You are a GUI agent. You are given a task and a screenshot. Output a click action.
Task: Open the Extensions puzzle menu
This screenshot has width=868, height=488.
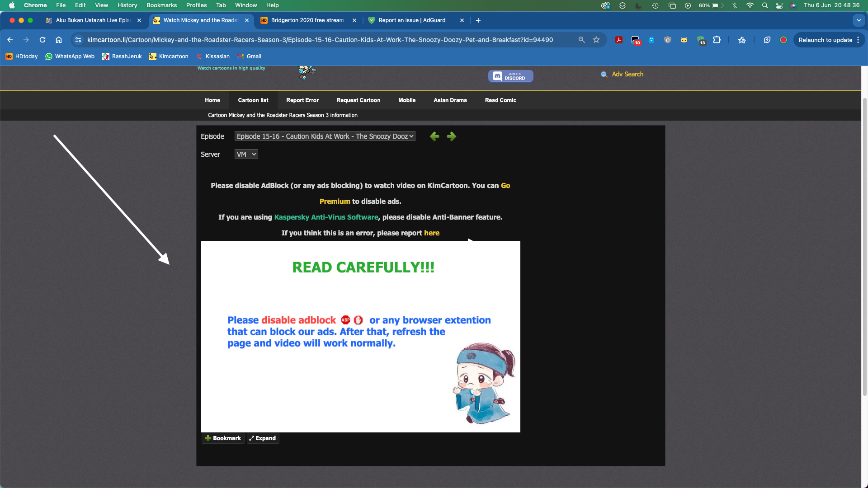(x=717, y=40)
